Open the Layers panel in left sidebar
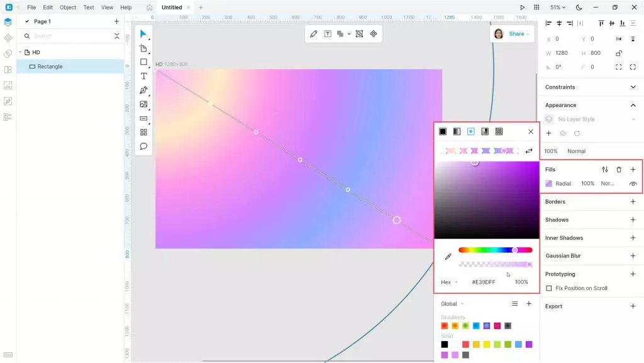 (x=8, y=22)
